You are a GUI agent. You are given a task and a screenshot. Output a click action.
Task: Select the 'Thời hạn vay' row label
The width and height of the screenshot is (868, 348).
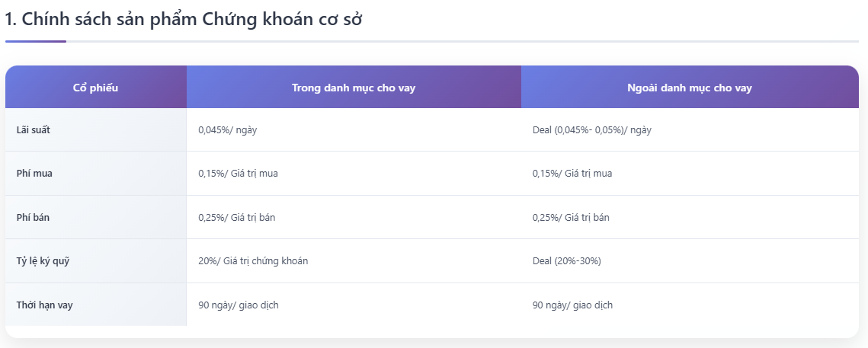[44, 305]
